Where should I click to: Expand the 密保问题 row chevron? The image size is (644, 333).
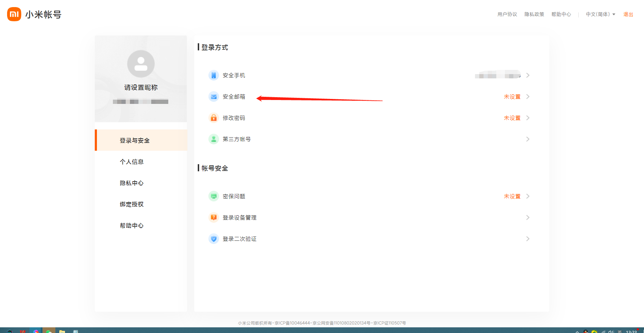point(528,196)
